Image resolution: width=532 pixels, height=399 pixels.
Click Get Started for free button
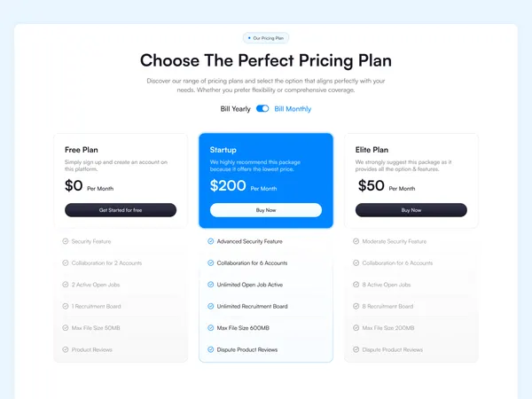(x=121, y=210)
